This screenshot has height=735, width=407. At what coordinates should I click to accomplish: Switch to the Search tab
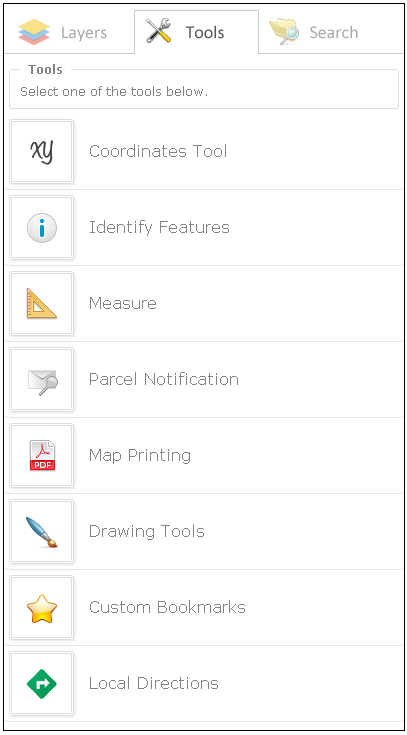331,32
